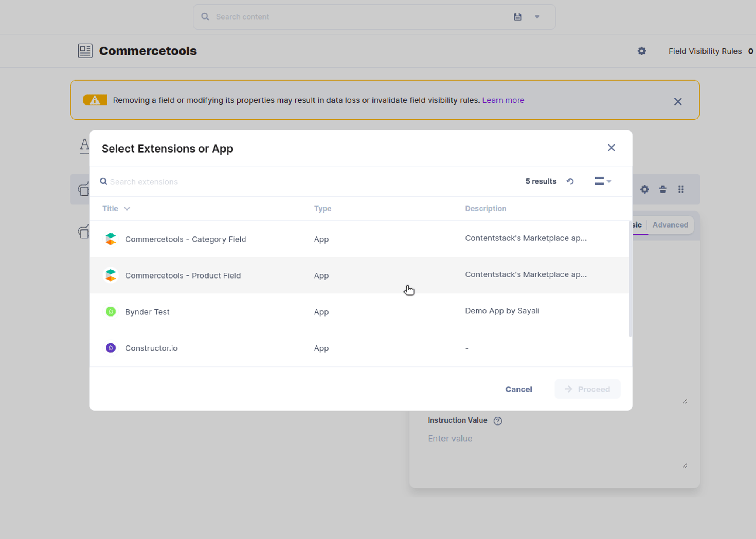Click the Bynder Test green app icon
Image resolution: width=756 pixels, height=539 pixels.
tap(111, 312)
